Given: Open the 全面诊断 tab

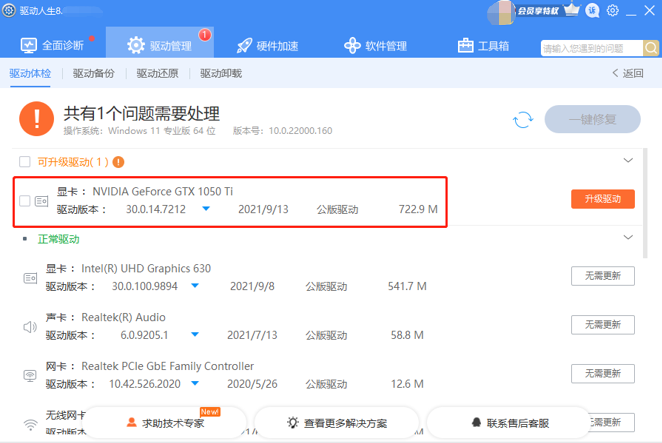Looking at the screenshot, I should click(52, 45).
